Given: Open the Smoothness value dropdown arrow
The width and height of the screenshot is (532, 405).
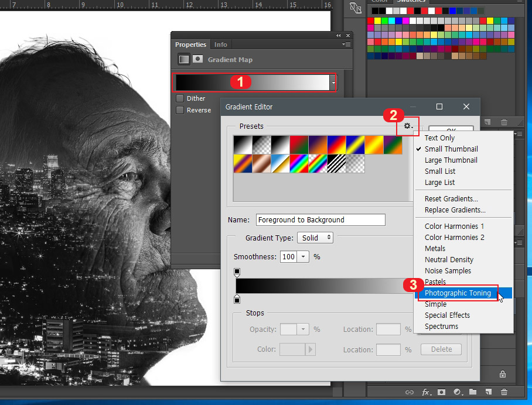Looking at the screenshot, I should (x=303, y=256).
